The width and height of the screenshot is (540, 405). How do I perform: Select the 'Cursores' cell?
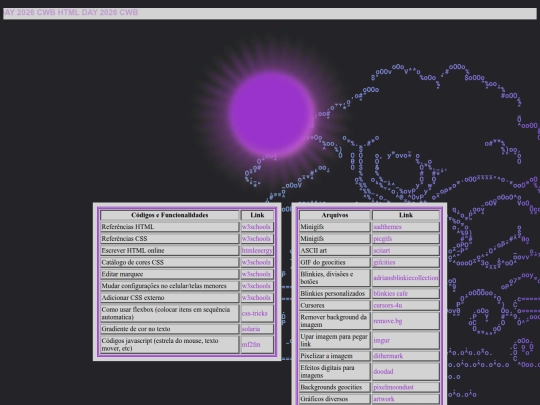[335, 305]
